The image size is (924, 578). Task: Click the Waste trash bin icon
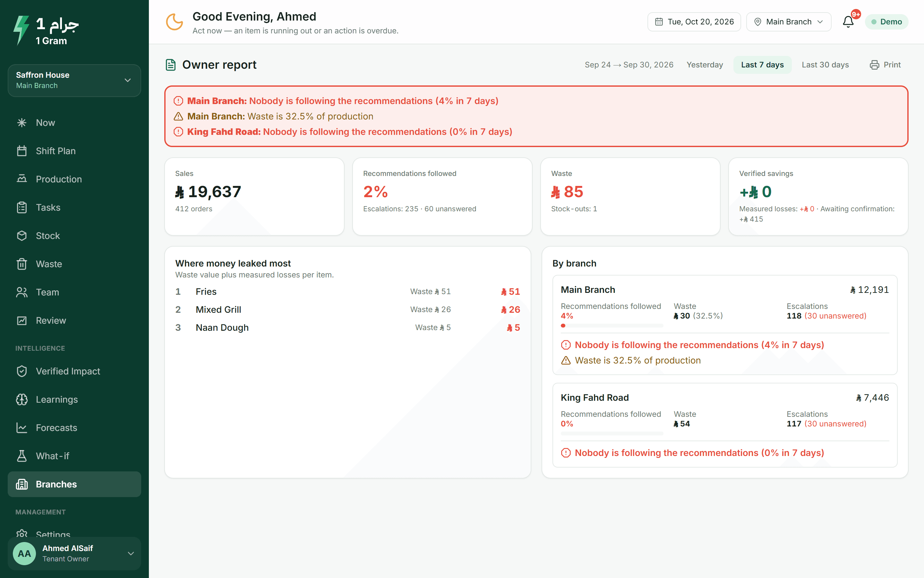(x=22, y=264)
